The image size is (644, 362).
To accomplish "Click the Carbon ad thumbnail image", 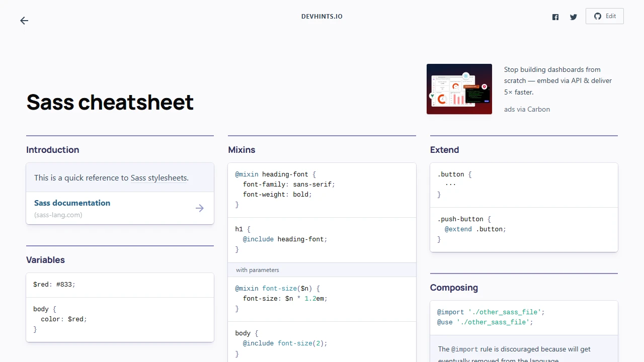I will point(459,88).
